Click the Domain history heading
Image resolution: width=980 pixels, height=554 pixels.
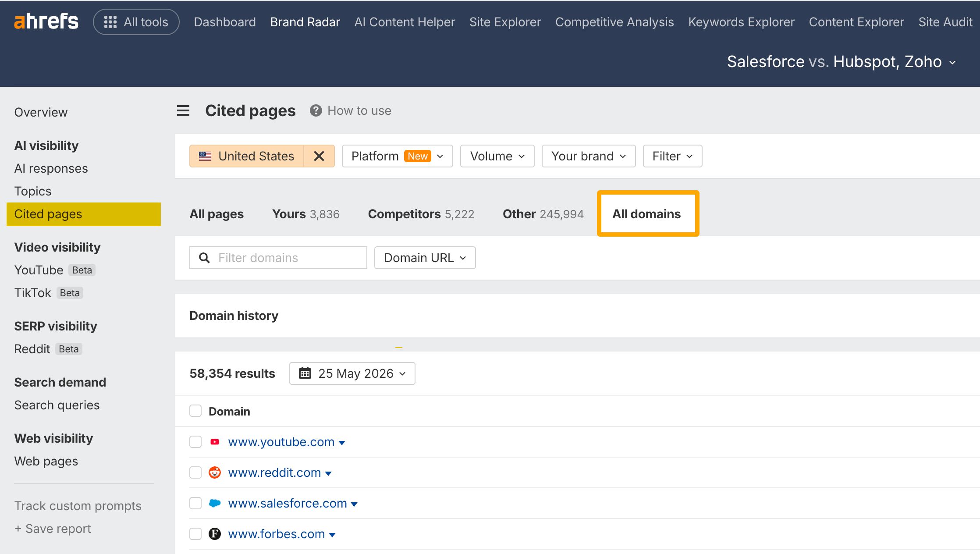[x=234, y=316]
